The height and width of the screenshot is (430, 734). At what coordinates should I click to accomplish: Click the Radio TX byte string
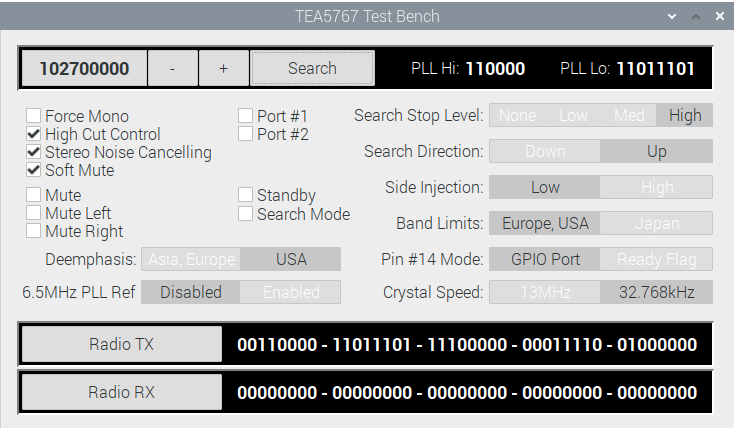[467, 345]
